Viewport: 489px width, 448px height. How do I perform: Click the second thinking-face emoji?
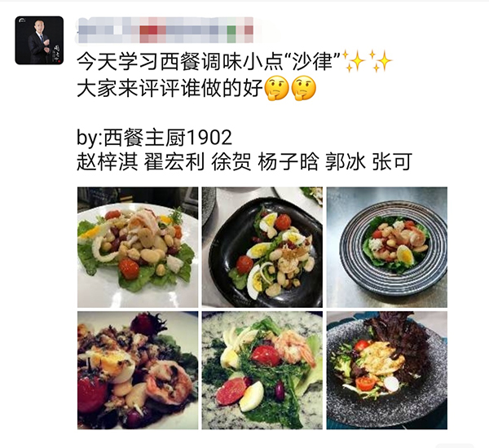[303, 89]
